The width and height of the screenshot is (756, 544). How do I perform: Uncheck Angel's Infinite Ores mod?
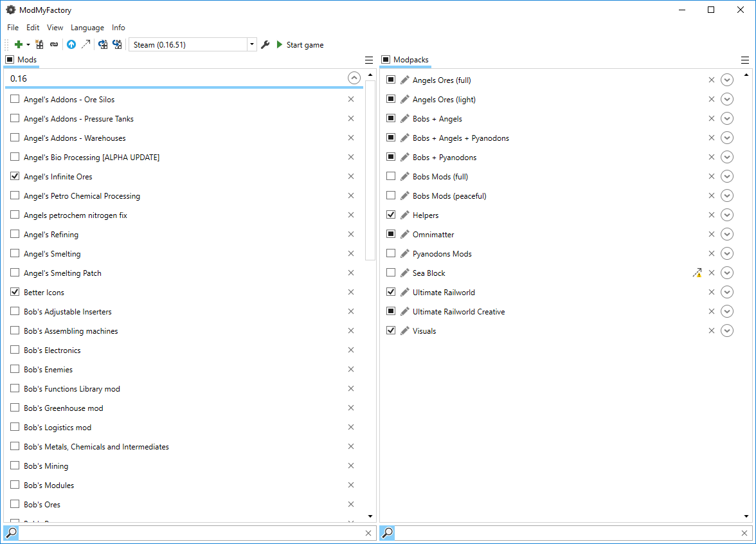tap(15, 176)
